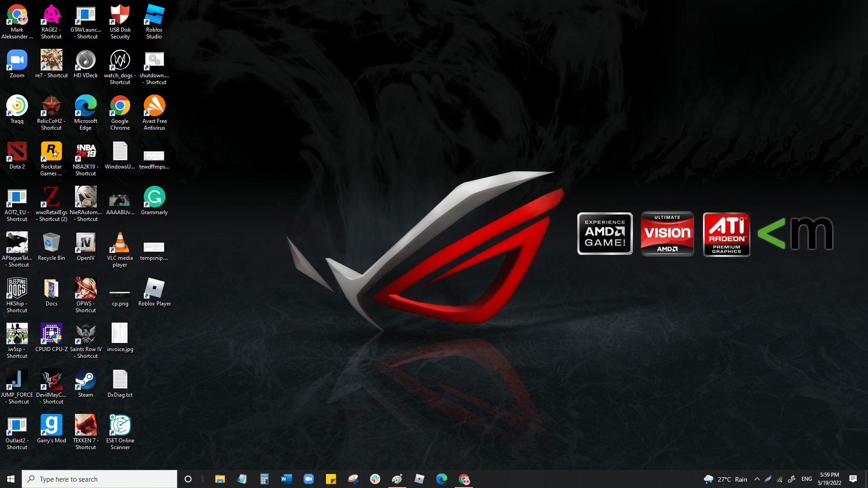
Task: Select the DevilMayCry shortcut icon
Action: click(51, 387)
